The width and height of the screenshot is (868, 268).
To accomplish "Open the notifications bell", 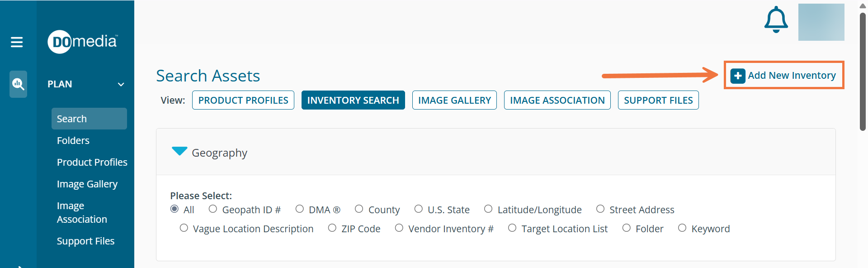I will pos(776,20).
